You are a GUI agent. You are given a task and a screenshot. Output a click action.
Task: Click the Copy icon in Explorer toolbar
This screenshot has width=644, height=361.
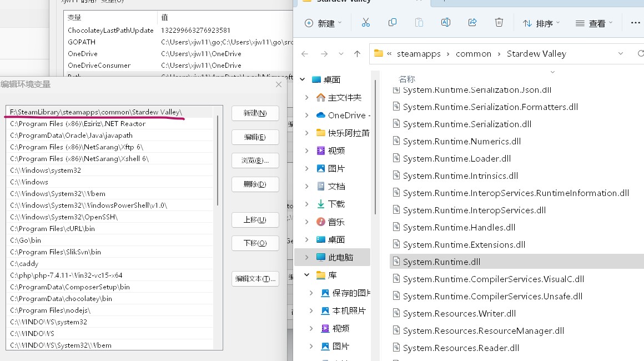click(393, 22)
